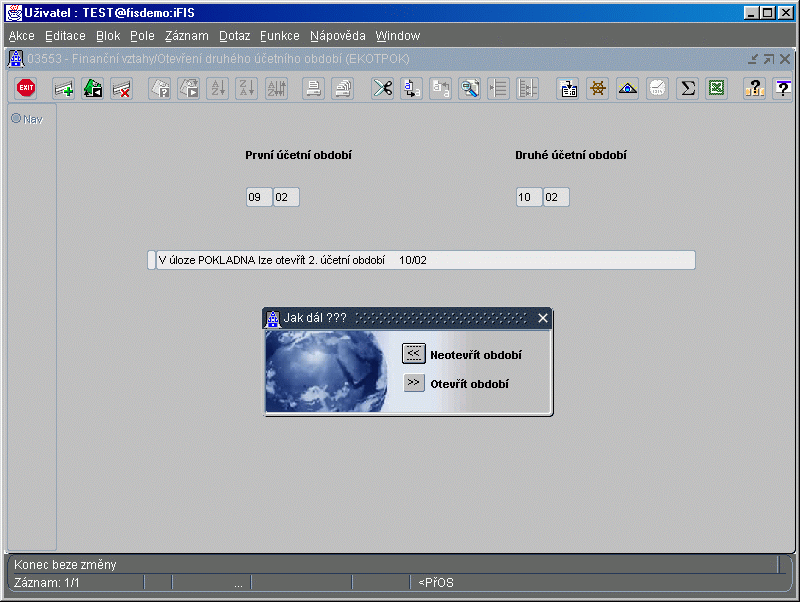Open the Blok menu
Image resolution: width=800 pixels, height=602 pixels.
pos(108,36)
